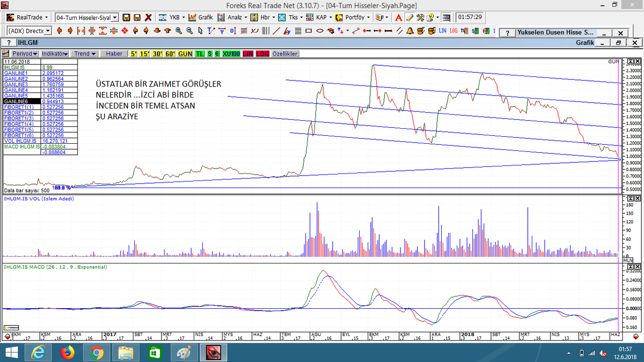Open Firefox from the taskbar
Viewport: 644px width, 362px height.
67,352
